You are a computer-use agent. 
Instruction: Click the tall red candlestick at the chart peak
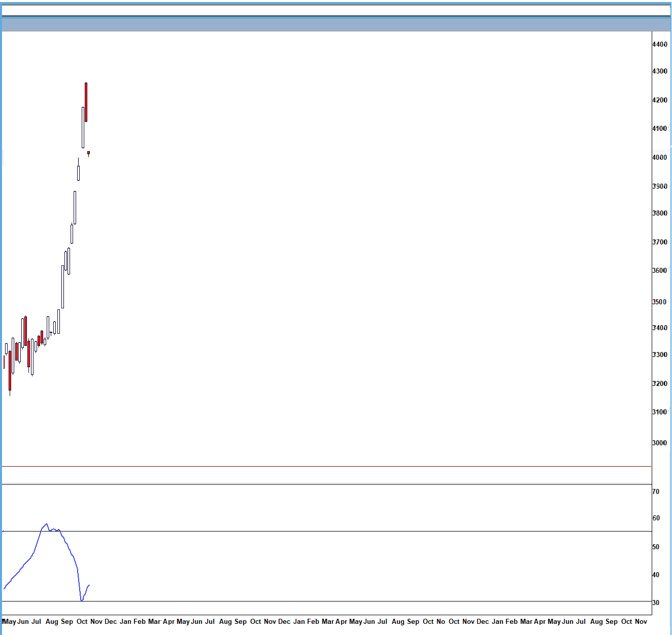(x=86, y=102)
